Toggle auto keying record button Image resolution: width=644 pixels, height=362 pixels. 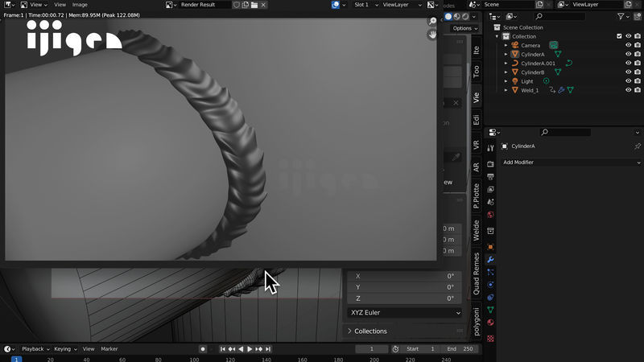[203, 349]
